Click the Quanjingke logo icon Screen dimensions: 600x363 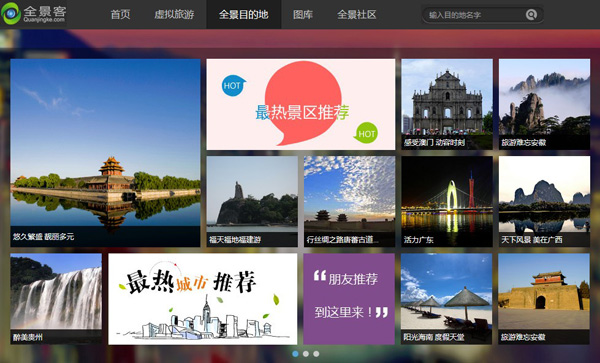pyautogui.click(x=11, y=14)
